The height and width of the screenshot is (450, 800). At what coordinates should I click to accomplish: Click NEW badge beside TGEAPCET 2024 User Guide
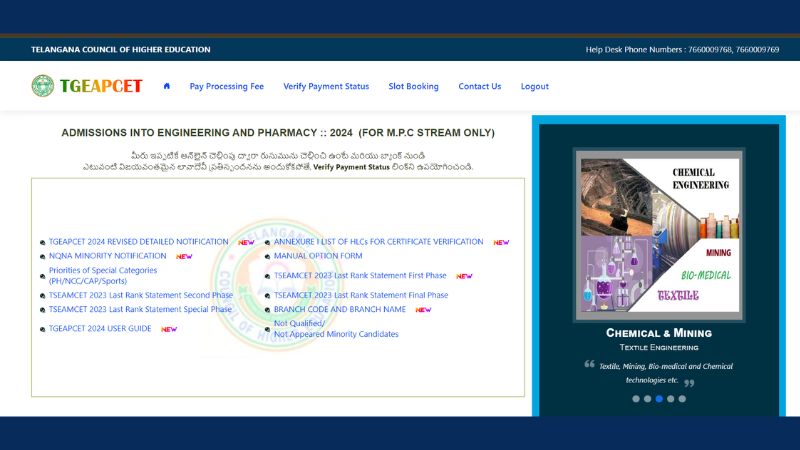169,329
